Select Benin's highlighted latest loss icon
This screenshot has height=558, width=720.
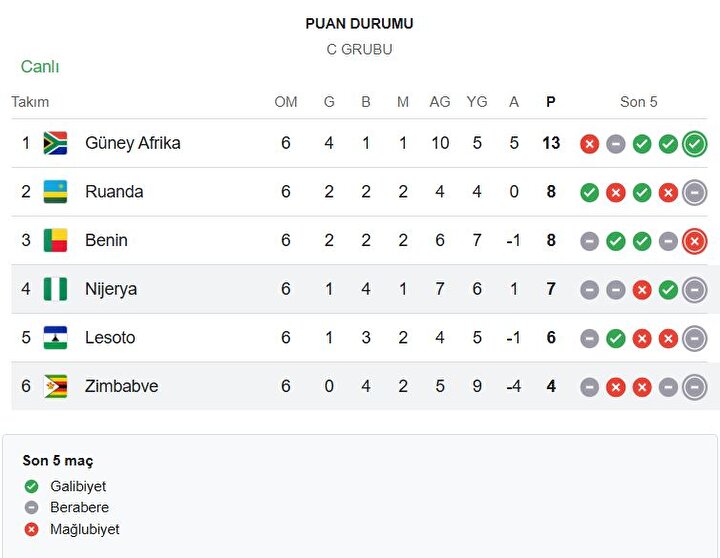pyautogui.click(x=694, y=241)
